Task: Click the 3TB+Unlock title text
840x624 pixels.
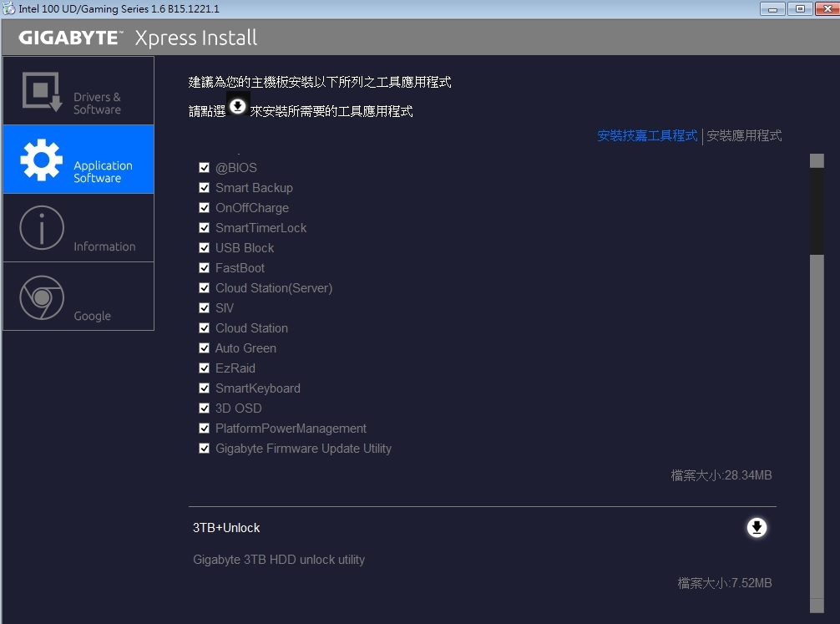Action: click(226, 528)
